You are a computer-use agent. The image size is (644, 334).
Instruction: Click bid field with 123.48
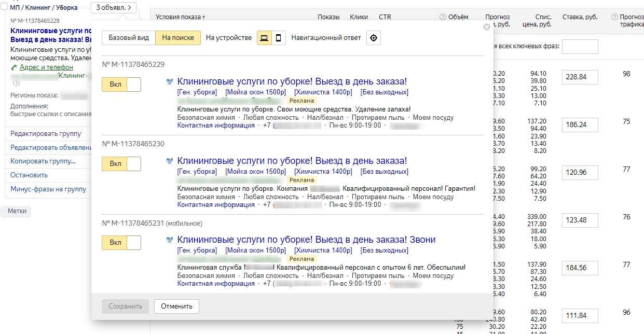coord(580,220)
